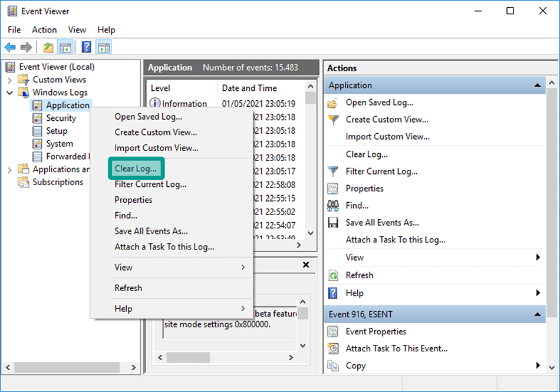Click the System log icon in tree
The height and width of the screenshot is (392, 560).
[x=37, y=144]
